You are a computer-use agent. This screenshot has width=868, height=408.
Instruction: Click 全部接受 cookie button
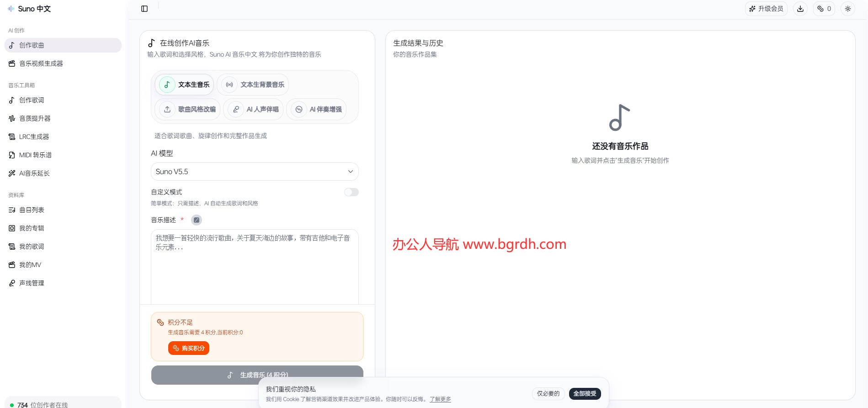tap(585, 393)
